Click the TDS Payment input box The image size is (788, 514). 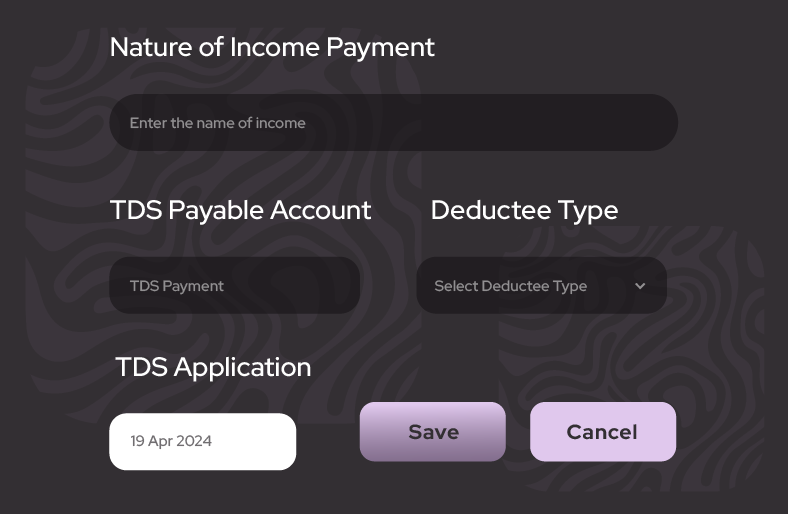(234, 286)
